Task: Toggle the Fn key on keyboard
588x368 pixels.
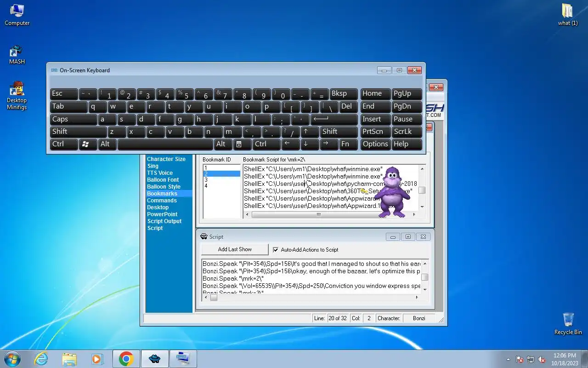Action: [349, 144]
